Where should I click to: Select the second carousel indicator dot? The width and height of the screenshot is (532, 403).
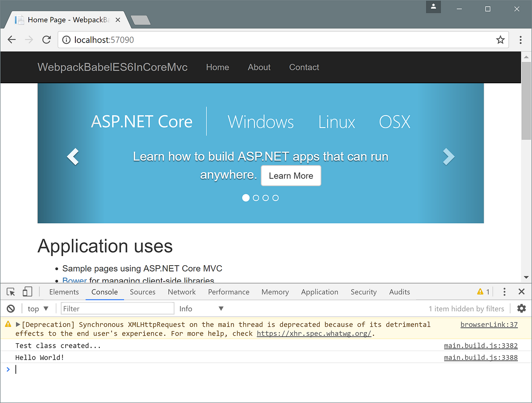tap(256, 198)
